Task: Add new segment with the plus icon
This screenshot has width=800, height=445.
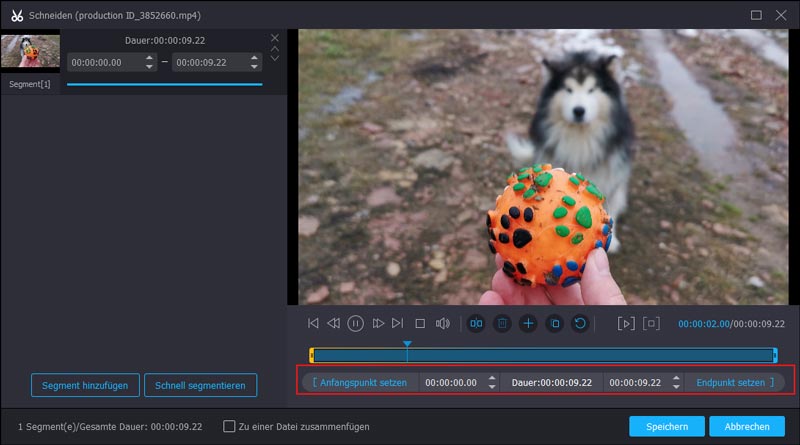Action: pyautogui.click(x=528, y=323)
